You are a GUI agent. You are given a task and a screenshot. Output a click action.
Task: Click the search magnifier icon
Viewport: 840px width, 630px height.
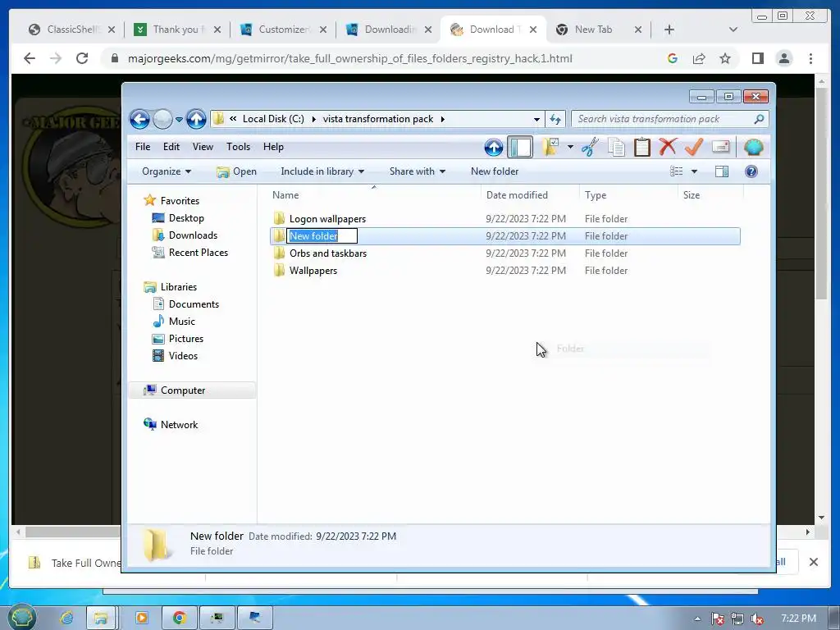[x=759, y=119]
